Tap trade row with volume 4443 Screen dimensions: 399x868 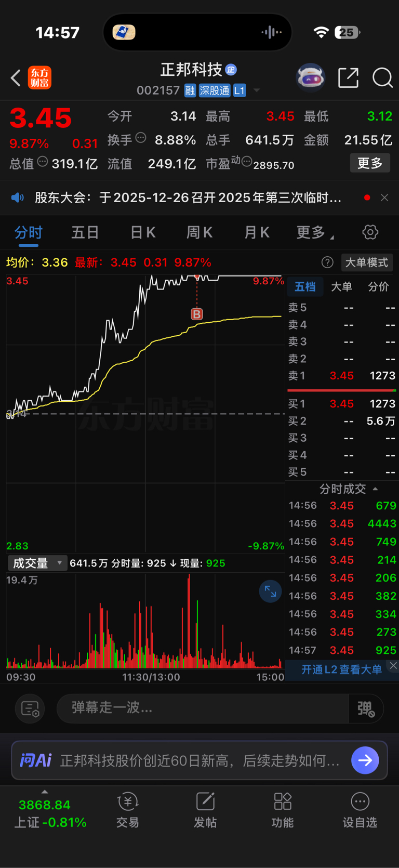point(342,523)
